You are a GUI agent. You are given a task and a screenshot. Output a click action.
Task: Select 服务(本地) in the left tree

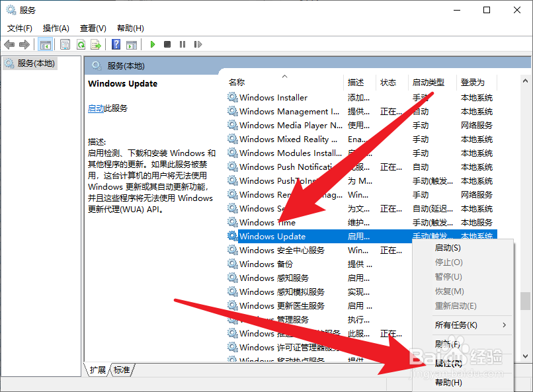(30, 63)
